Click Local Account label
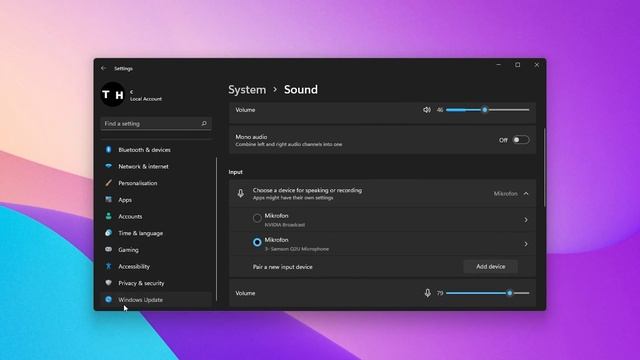 (x=146, y=99)
